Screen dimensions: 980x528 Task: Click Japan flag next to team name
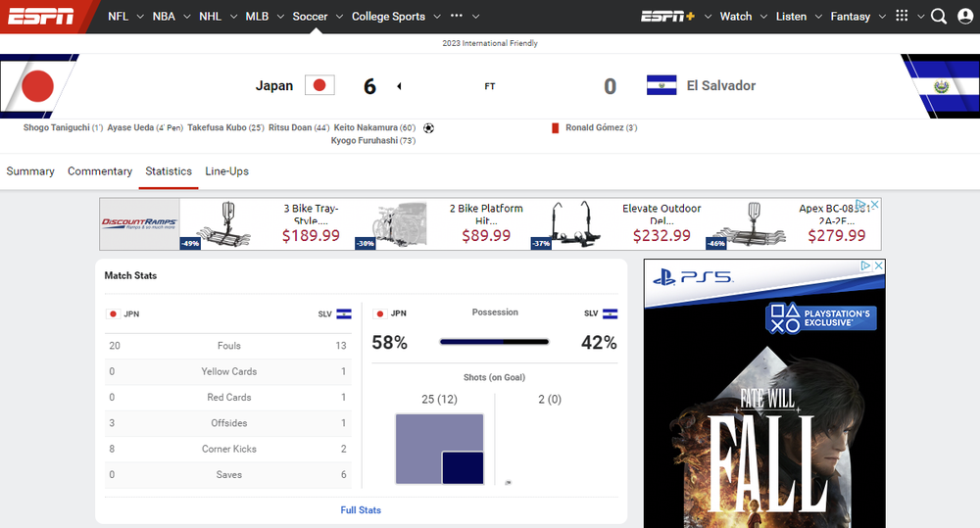319,86
